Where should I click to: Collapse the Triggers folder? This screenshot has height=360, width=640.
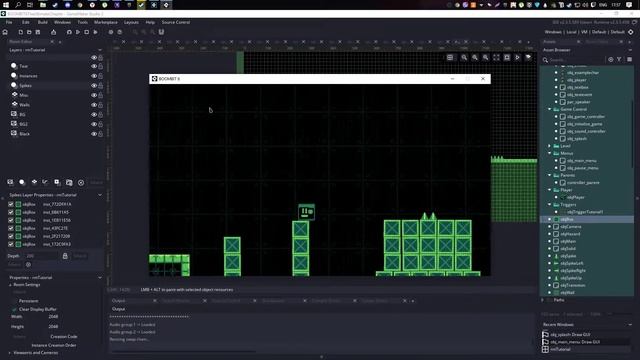tap(549, 204)
